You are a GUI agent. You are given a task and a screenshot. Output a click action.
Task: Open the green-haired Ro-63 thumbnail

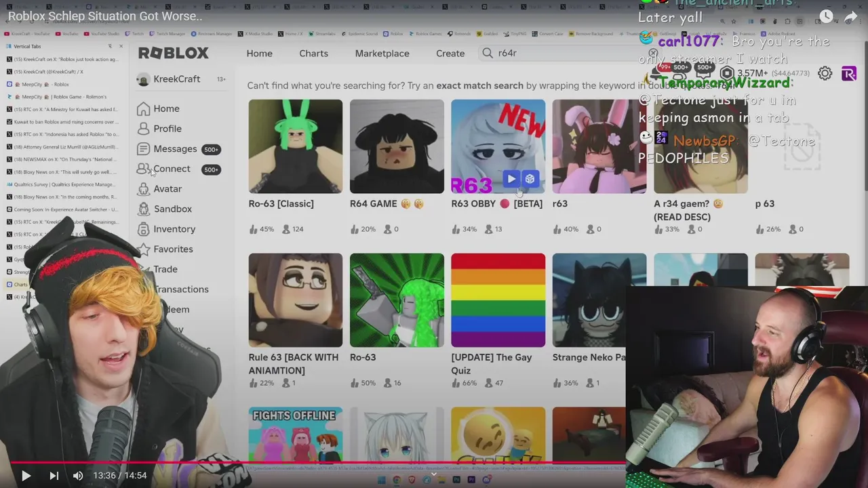[397, 300]
